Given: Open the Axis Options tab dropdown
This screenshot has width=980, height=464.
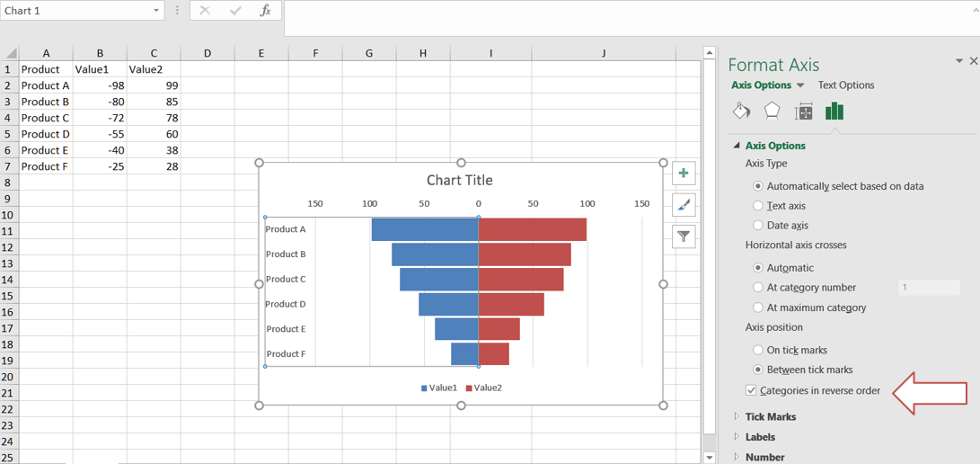Looking at the screenshot, I should coord(800,85).
